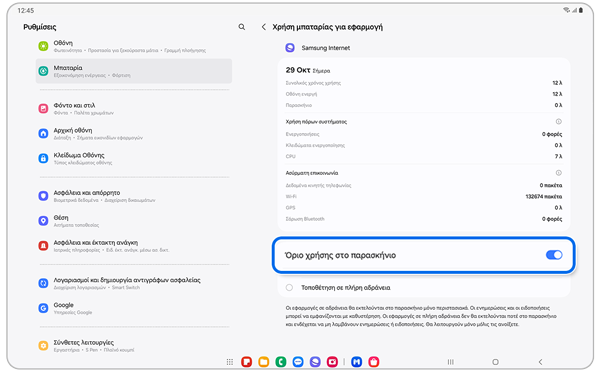This screenshot has height=371, width=600.
Task: Launch Messages app from the taskbar
Action: click(298, 362)
